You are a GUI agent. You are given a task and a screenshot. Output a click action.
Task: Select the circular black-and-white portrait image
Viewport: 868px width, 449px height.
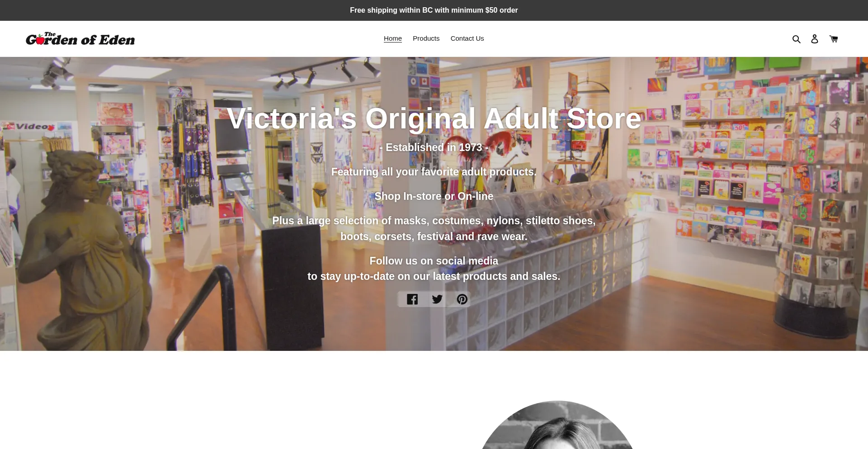(x=557, y=425)
